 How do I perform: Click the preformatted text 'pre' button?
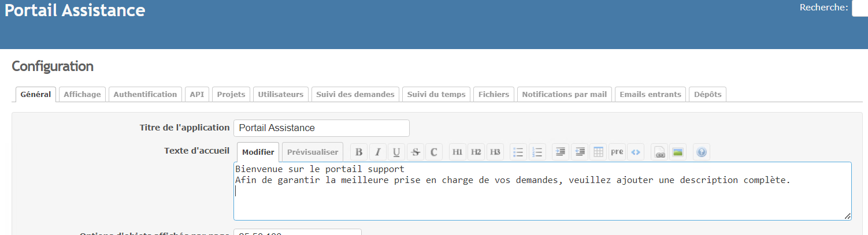click(617, 152)
